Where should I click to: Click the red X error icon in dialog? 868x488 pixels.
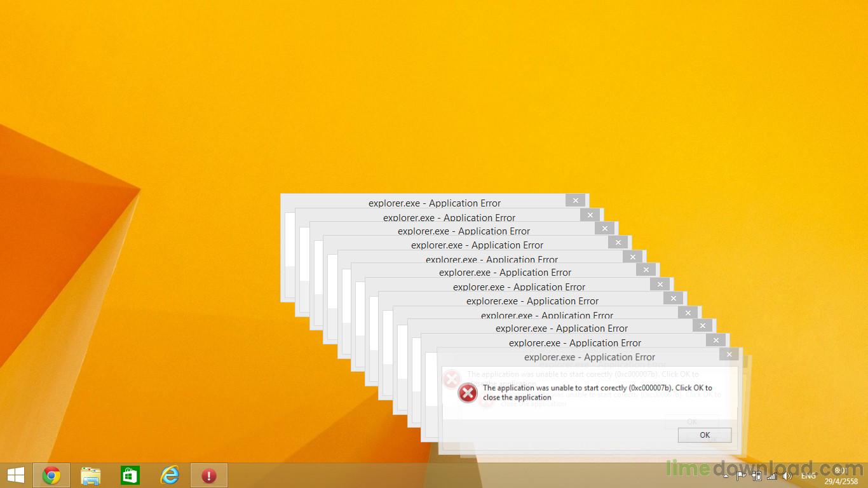468,393
